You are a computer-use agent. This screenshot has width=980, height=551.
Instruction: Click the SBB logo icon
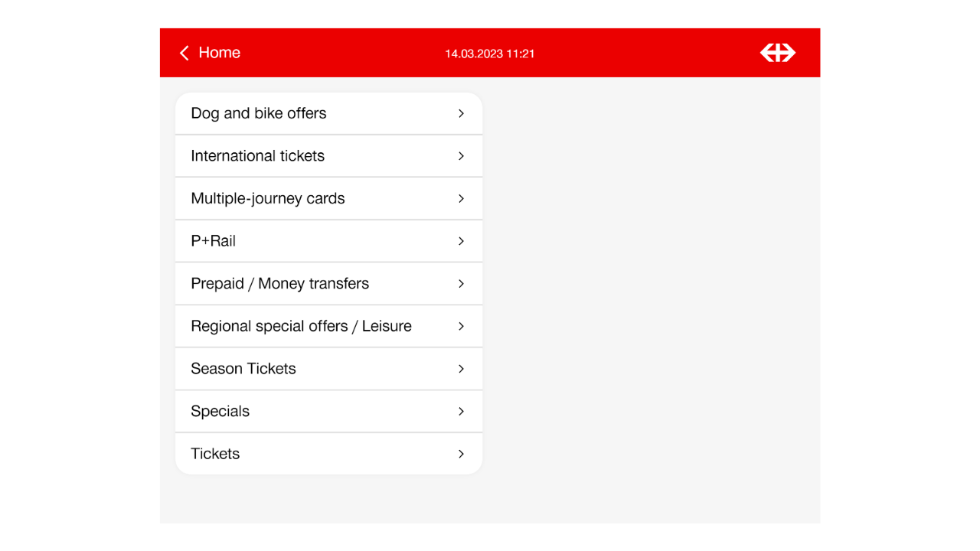tap(777, 53)
